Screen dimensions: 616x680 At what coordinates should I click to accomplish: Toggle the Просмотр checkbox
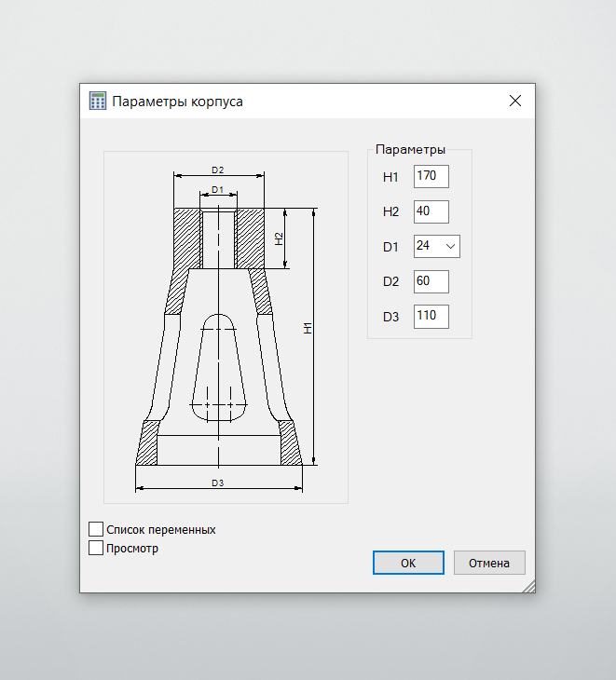tap(96, 548)
